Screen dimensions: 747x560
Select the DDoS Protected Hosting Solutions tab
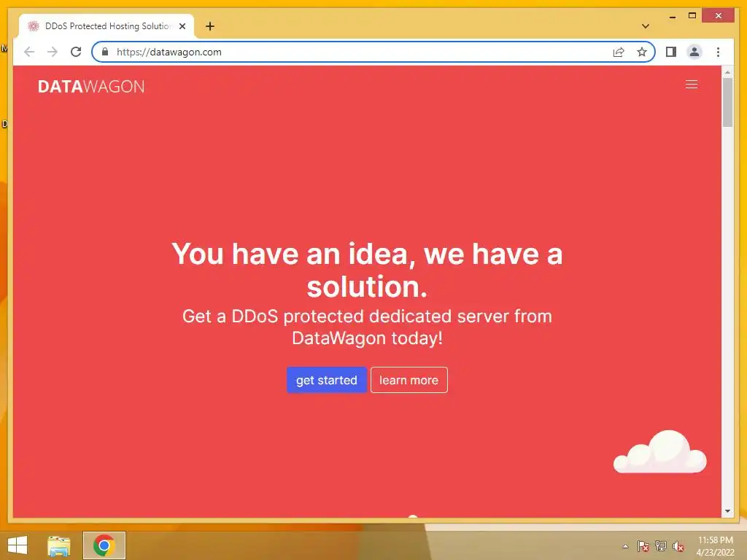click(107, 26)
